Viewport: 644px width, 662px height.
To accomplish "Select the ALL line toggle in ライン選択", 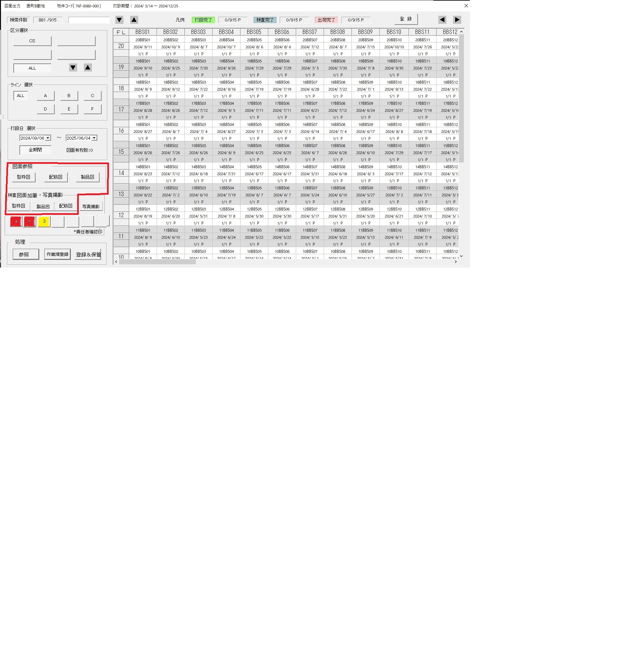I will coord(21,96).
